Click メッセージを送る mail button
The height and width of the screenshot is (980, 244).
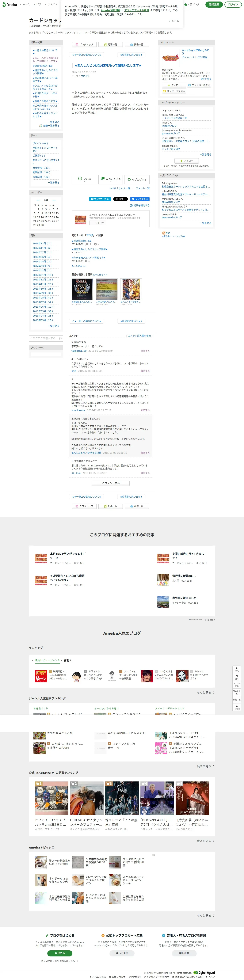[x=174, y=91]
